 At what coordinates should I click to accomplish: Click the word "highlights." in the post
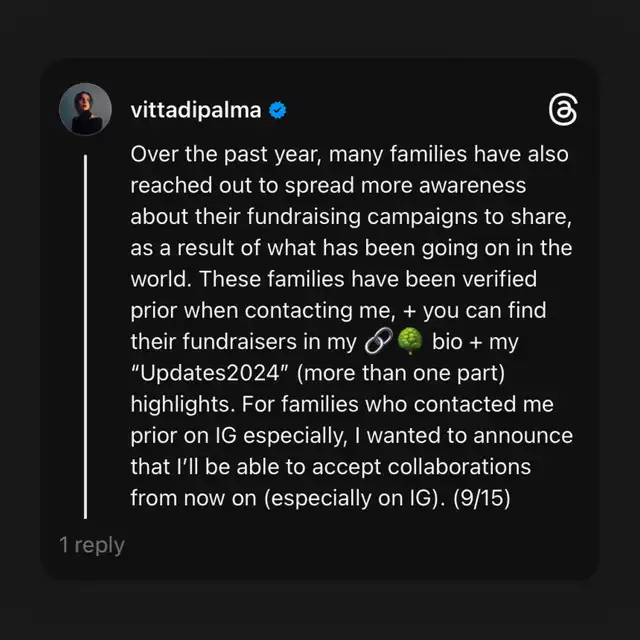click(183, 404)
